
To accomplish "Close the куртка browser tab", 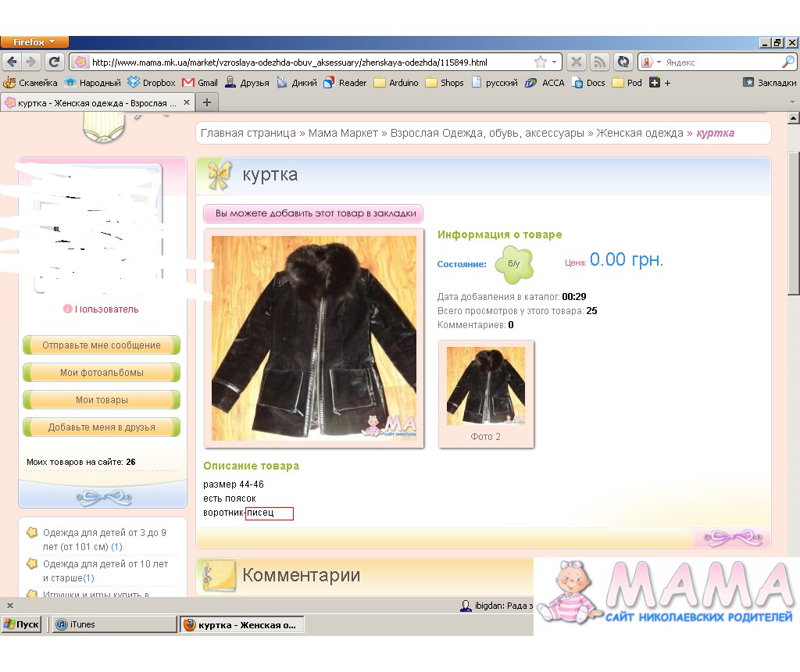I will click(x=187, y=102).
